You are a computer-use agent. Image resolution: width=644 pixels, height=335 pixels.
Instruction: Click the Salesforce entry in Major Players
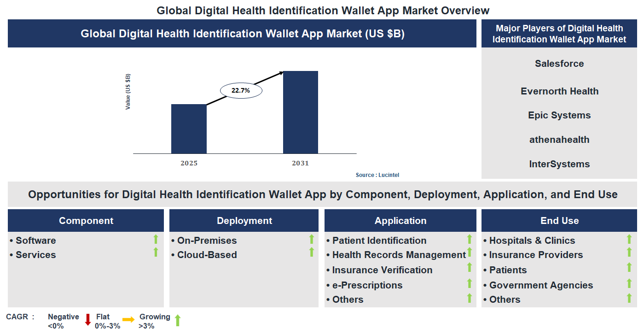[x=559, y=64]
